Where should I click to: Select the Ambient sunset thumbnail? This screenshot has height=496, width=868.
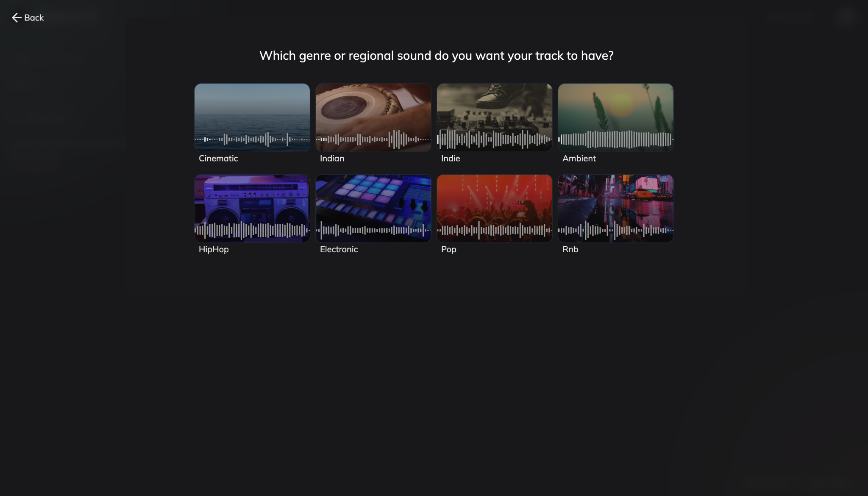pos(616,117)
